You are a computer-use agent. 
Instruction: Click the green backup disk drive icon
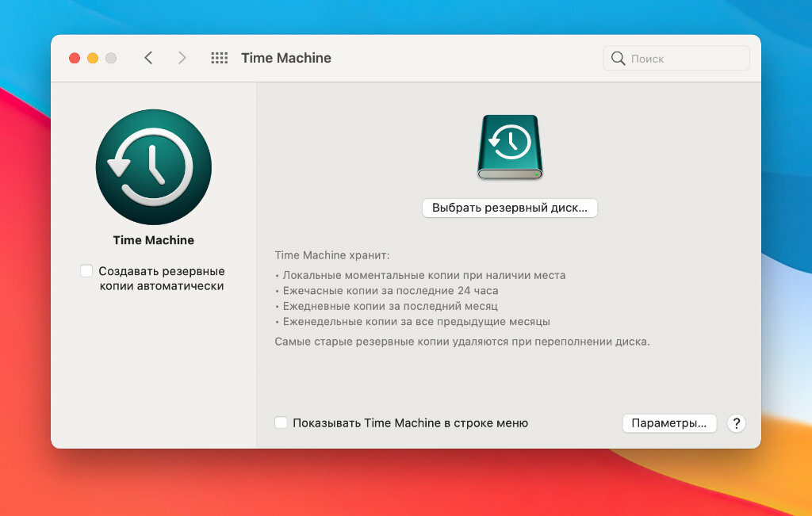click(510, 147)
